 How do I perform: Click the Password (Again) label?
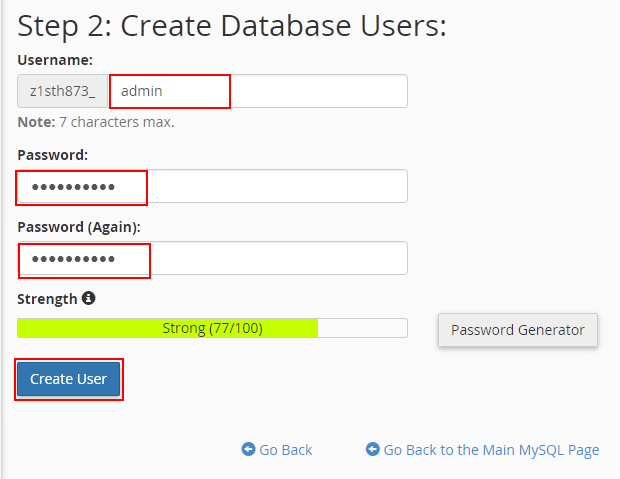click(79, 227)
